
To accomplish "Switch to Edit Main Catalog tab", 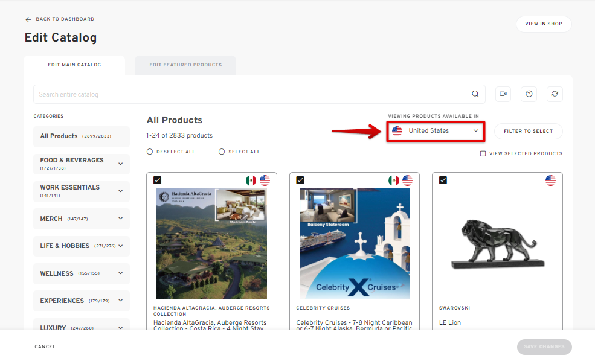I will [x=74, y=65].
